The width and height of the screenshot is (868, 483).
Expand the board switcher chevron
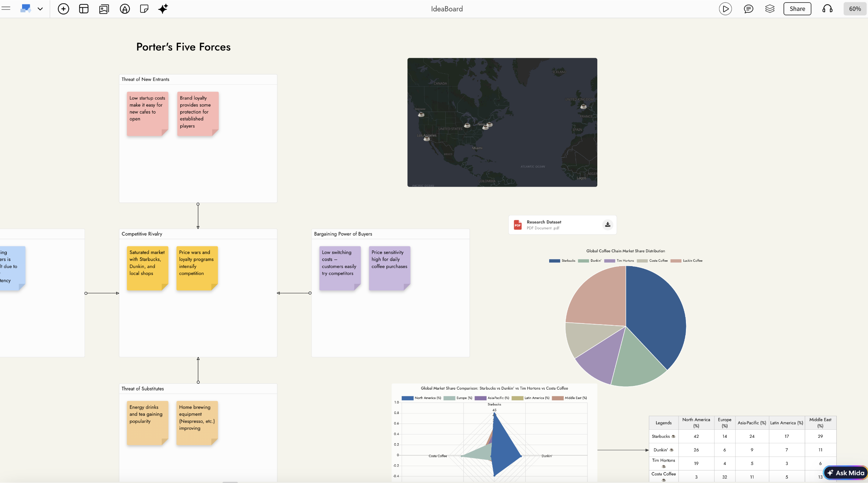(x=40, y=9)
